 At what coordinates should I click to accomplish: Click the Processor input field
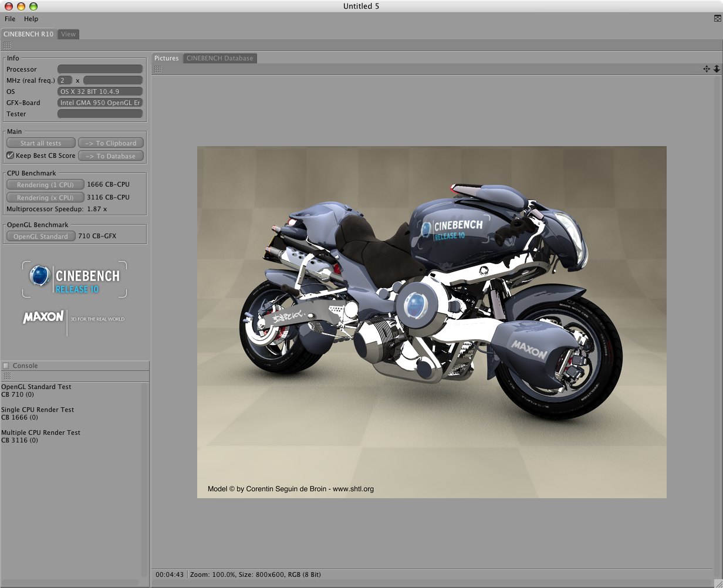point(100,69)
